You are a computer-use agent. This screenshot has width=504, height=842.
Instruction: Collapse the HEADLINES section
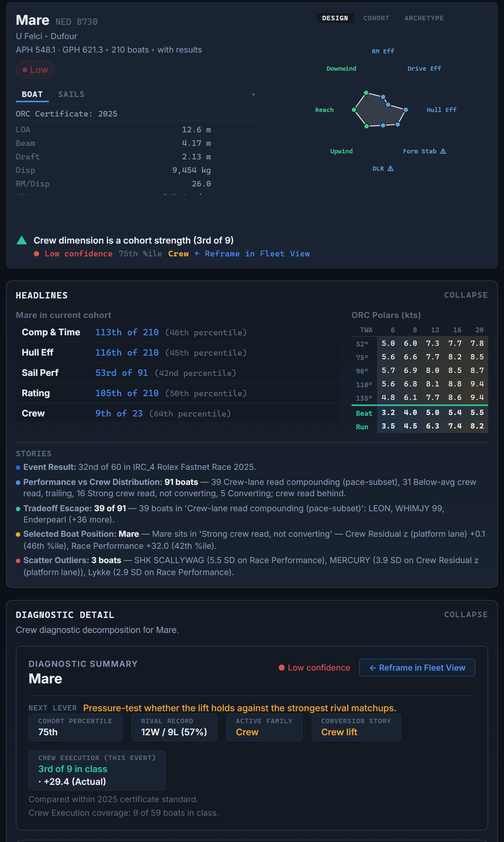click(x=466, y=295)
